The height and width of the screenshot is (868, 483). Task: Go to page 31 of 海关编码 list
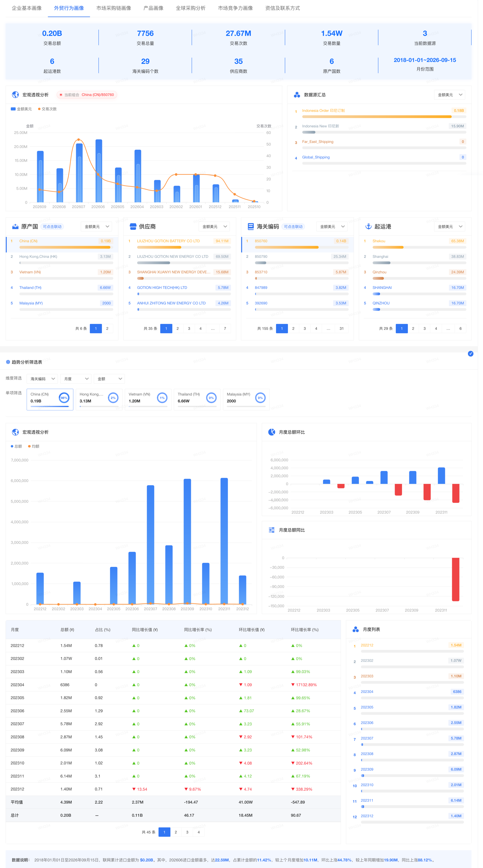tap(341, 329)
